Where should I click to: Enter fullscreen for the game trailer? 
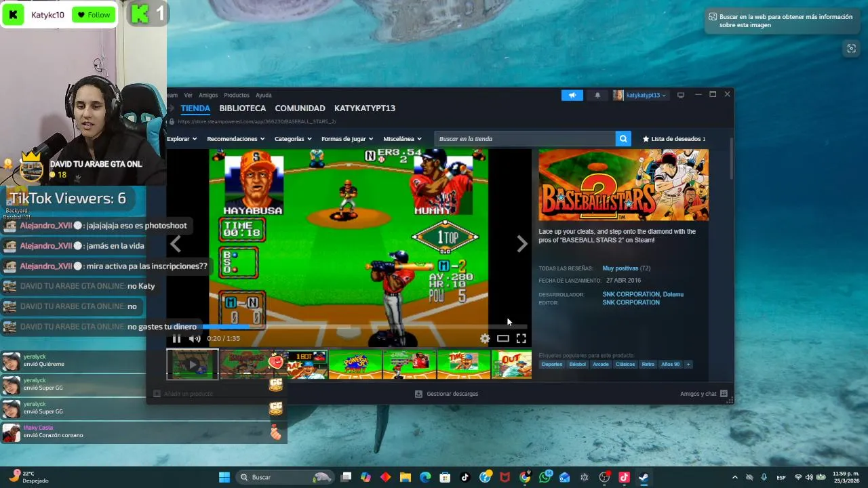pos(521,338)
